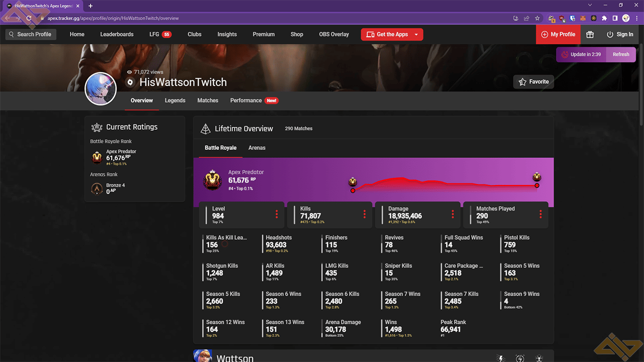This screenshot has height=362, width=644.
Task: Open LFG navigation item
Action: 160,34
